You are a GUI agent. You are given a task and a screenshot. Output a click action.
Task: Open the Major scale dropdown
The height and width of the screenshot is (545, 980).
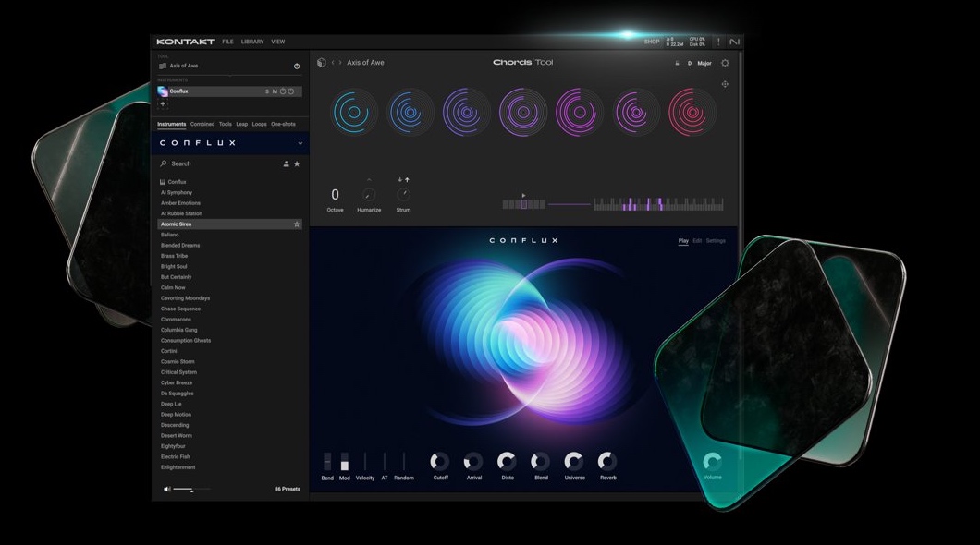tap(704, 63)
